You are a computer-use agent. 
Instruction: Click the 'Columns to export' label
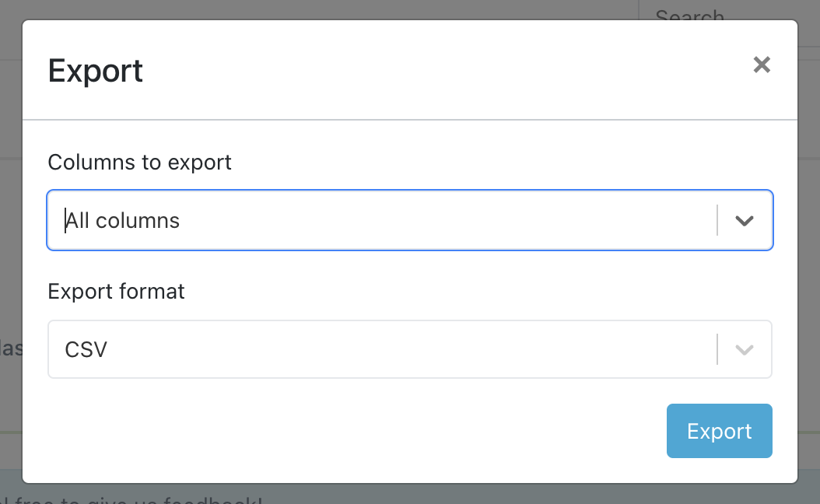coord(140,163)
